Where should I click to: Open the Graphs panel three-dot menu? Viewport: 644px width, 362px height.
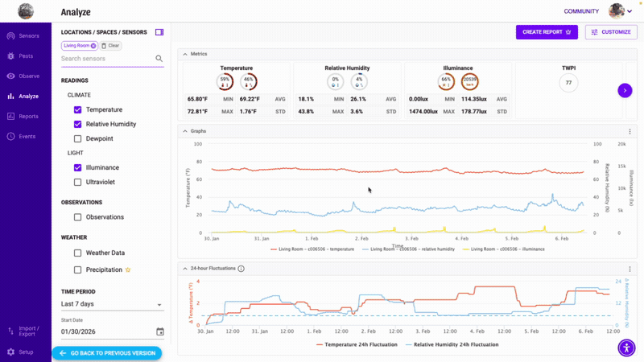(x=630, y=131)
